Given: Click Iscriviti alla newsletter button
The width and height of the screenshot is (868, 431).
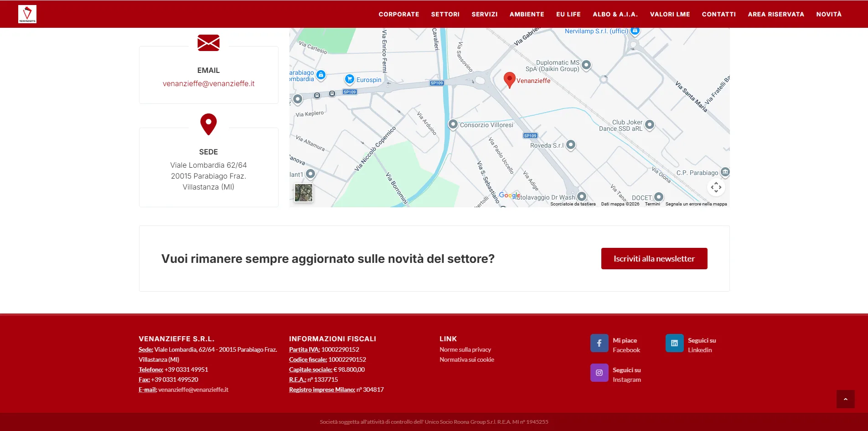Looking at the screenshot, I should 654,259.
